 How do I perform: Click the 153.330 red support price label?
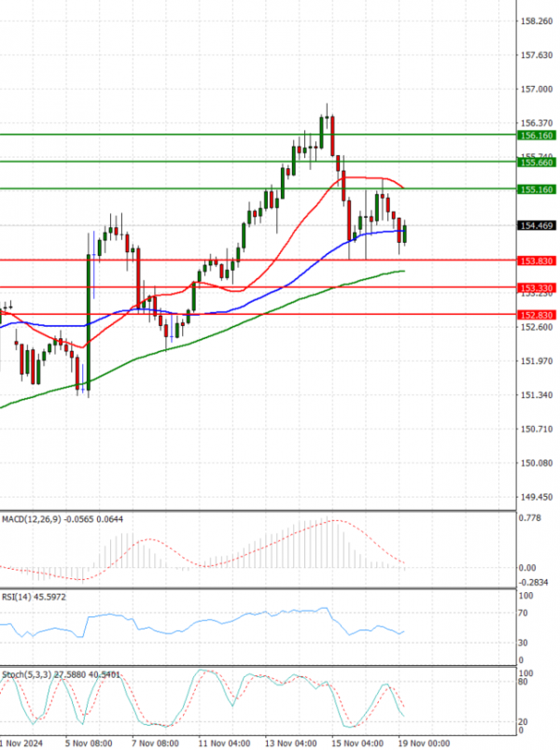[537, 288]
